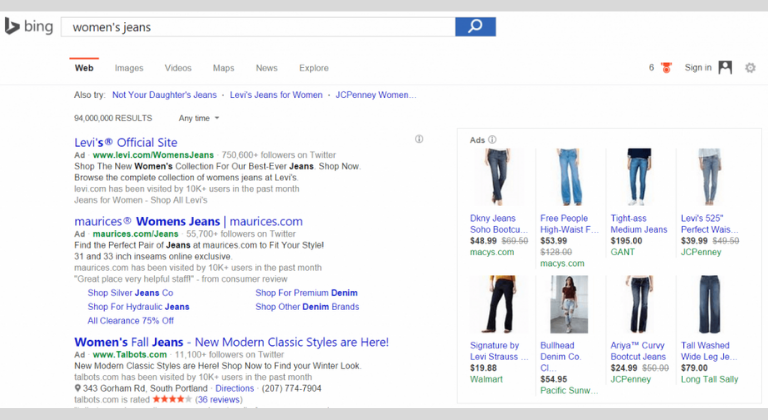Click All Clearance 75% Off sitelink
This screenshot has width=768, height=420.
pyautogui.click(x=130, y=321)
